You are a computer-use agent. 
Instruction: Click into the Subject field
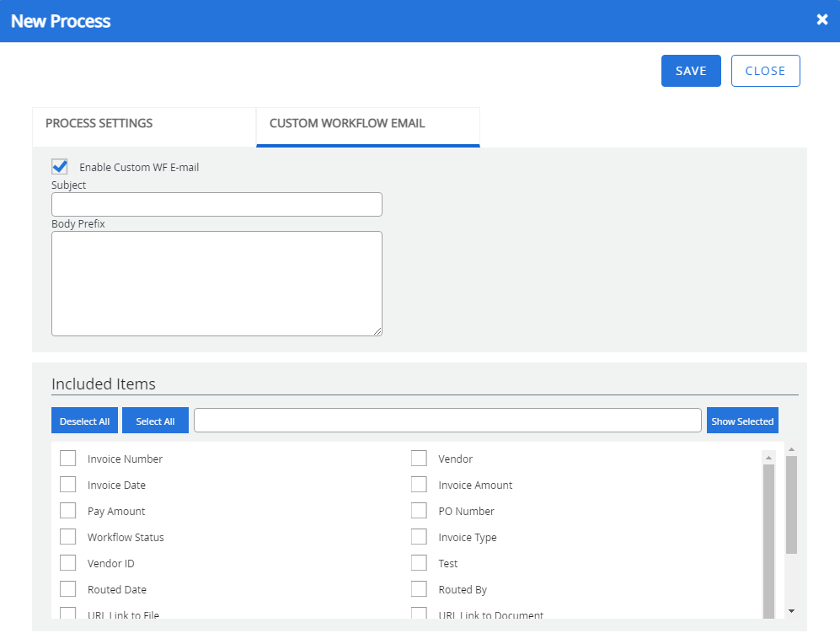[x=217, y=205]
